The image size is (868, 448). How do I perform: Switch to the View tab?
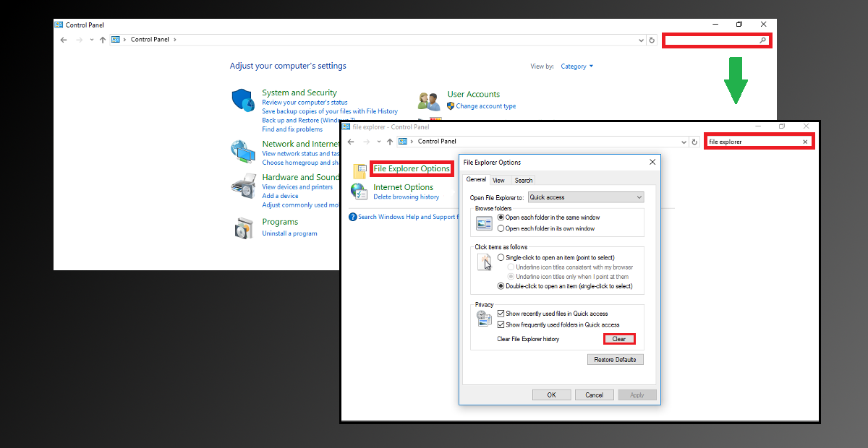(499, 181)
